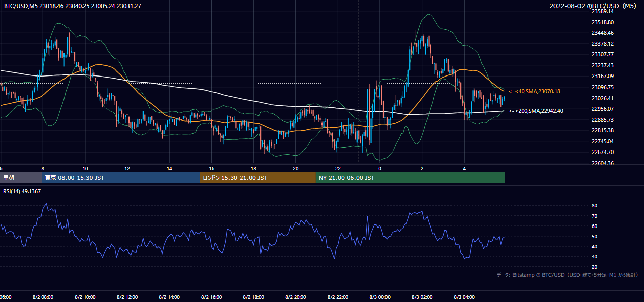Click hour tick 4 under the price chart
Image resolution: width=644 pixels, height=302 pixels.
point(465,168)
